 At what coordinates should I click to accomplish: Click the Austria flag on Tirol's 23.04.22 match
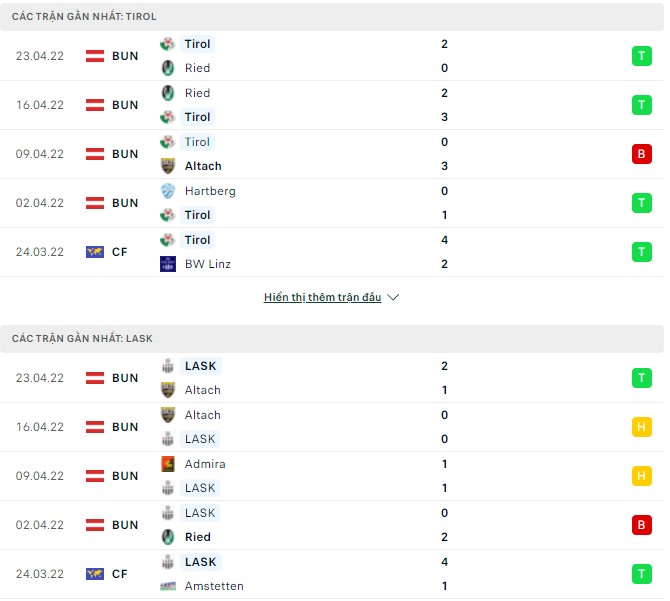tap(95, 56)
